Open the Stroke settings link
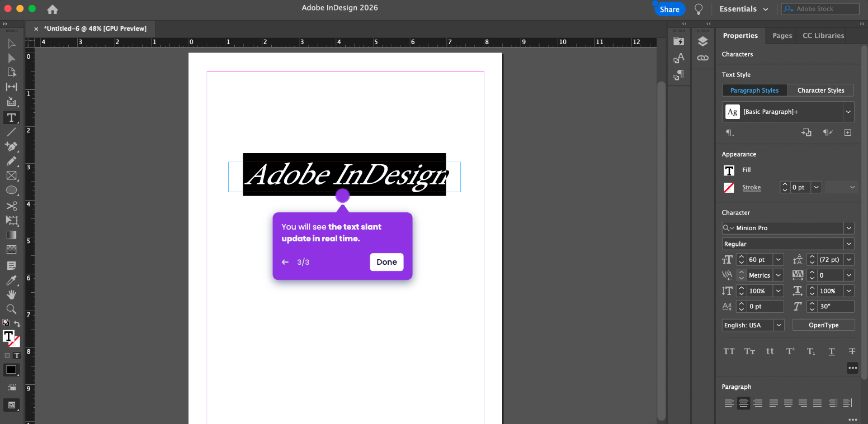The width and height of the screenshot is (868, 424). point(751,188)
